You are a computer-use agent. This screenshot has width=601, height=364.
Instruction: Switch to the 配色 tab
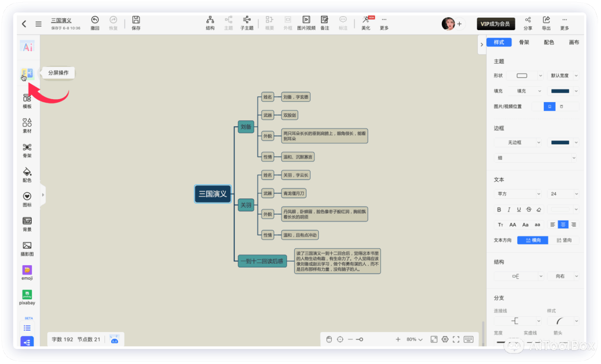click(x=549, y=42)
